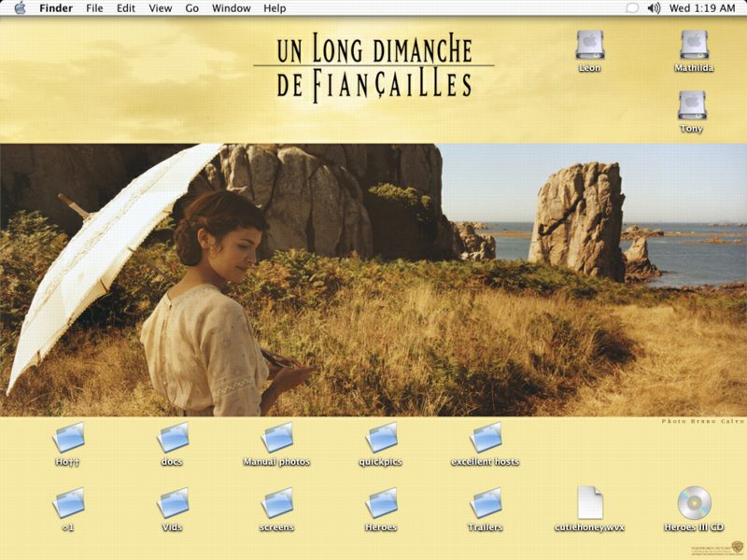
Task: Open the Apple menu
Action: (20, 8)
